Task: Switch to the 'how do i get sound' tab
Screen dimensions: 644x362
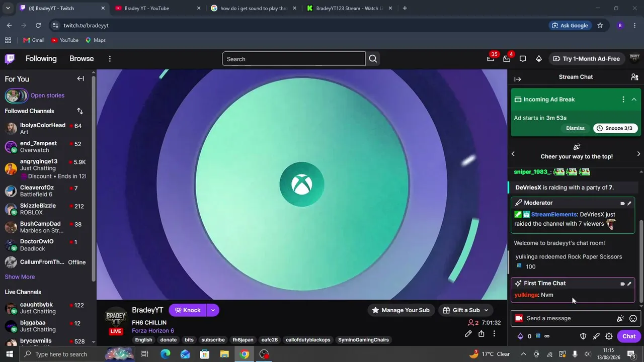Action: click(254, 8)
